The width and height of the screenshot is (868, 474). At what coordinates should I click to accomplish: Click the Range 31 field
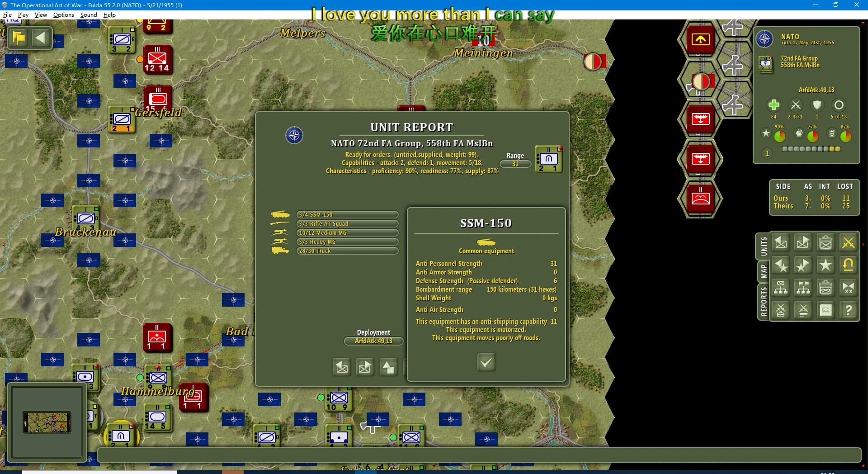tap(515, 164)
